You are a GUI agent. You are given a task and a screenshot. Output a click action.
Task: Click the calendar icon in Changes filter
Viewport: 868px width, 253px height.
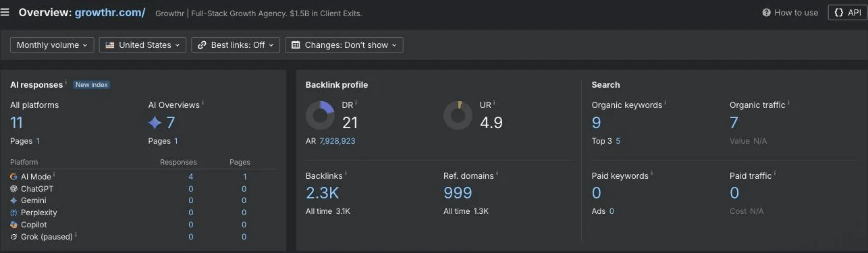coord(296,45)
